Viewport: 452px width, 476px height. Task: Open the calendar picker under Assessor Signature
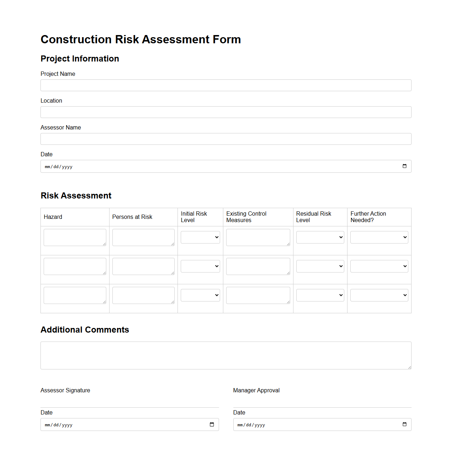pos(213,425)
